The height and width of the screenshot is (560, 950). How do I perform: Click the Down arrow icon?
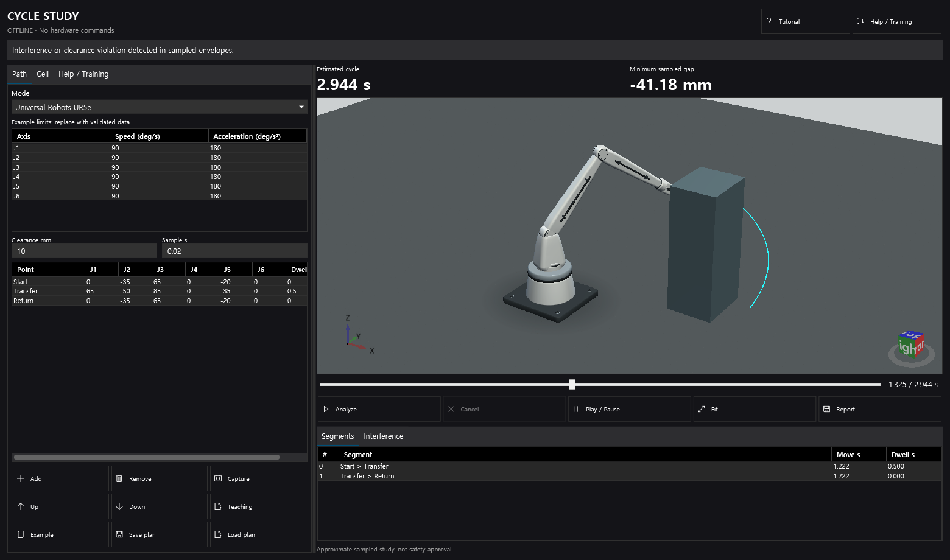pos(119,506)
